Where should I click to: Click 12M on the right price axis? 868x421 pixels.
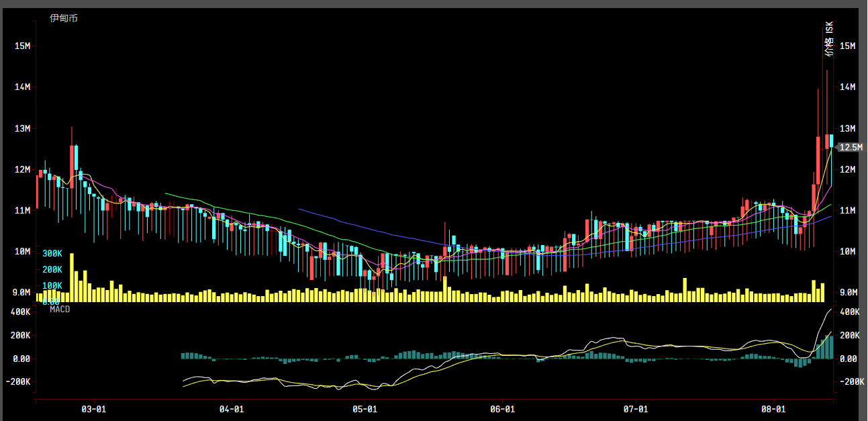pyautogui.click(x=848, y=169)
